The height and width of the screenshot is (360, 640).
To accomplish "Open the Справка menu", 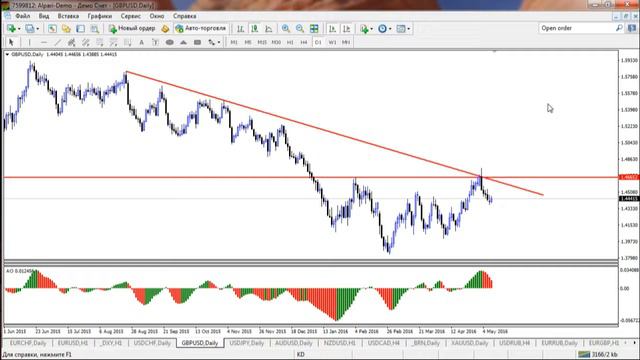I will tap(184, 16).
